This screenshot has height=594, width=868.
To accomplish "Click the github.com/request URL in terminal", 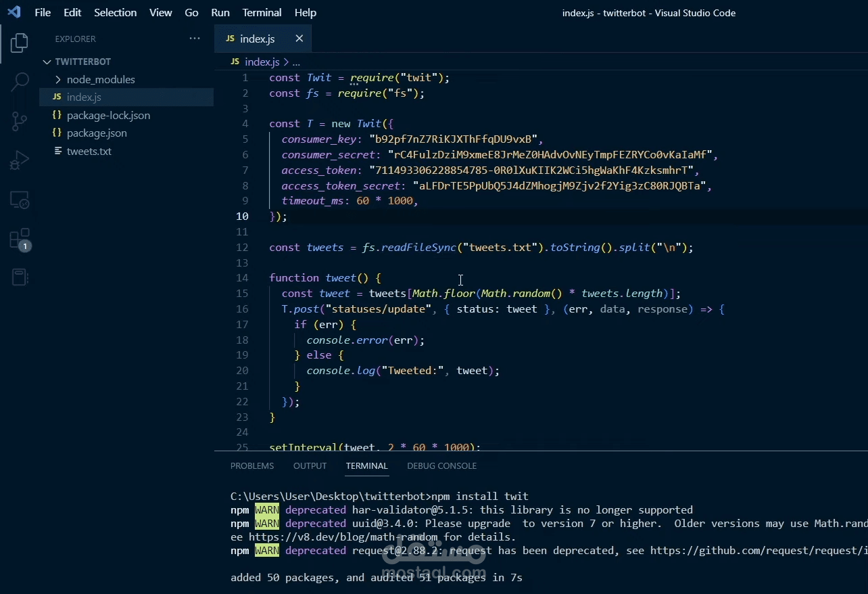I will (x=758, y=551).
